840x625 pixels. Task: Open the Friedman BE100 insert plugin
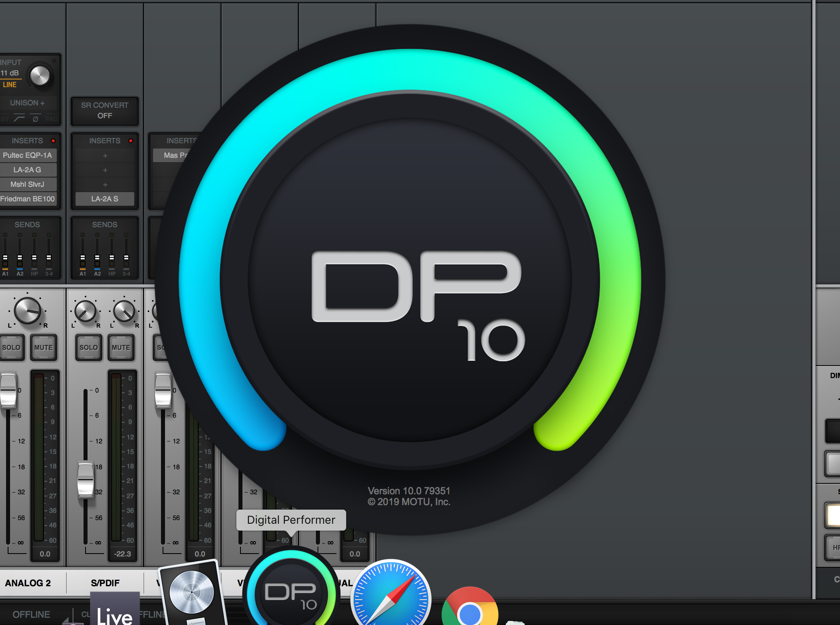click(27, 199)
